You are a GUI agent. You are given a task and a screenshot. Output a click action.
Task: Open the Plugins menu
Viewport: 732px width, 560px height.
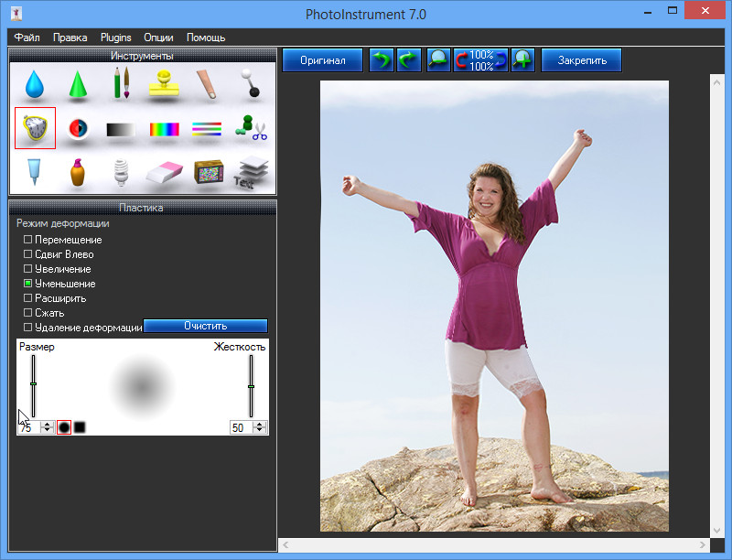[115, 38]
